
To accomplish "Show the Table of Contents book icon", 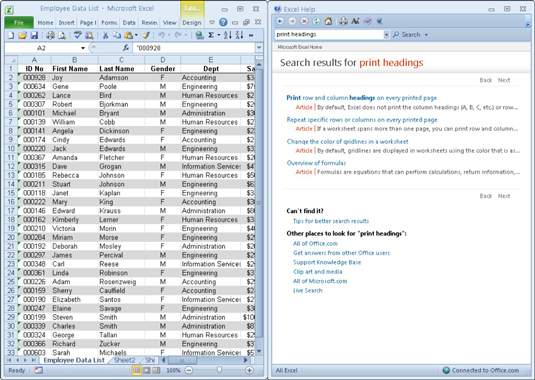I will 367,21.
